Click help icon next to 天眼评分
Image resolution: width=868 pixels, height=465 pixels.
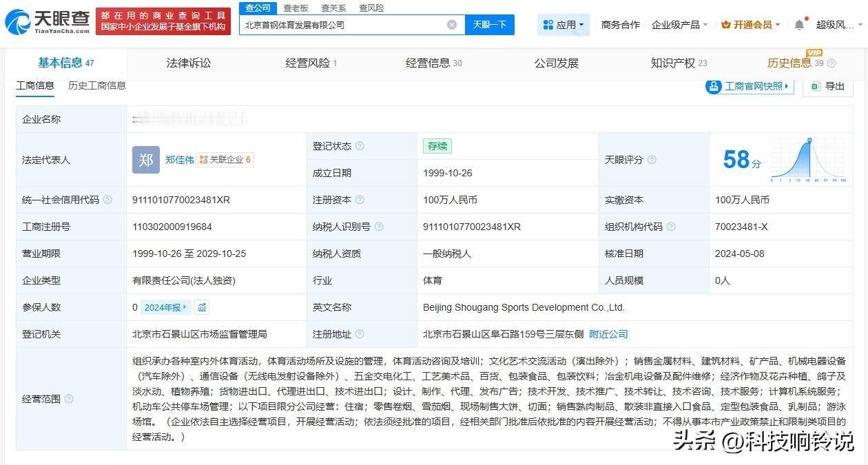(652, 160)
